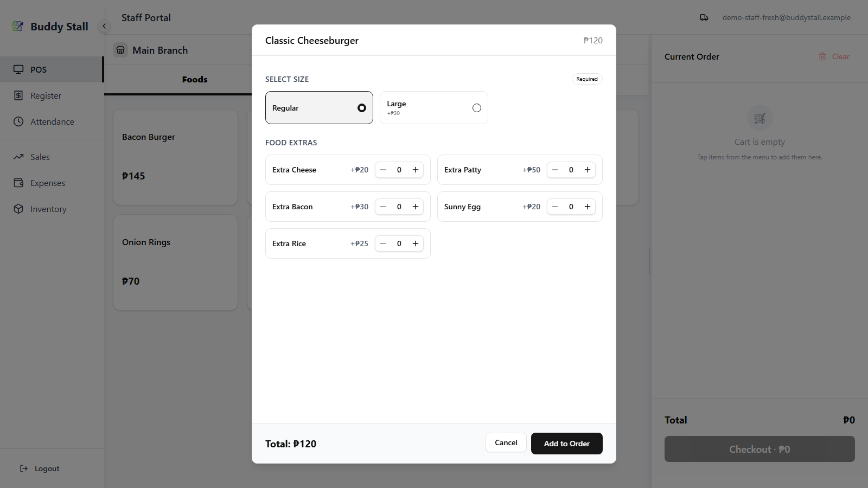Image resolution: width=868 pixels, height=488 pixels.
Task: Click the Attendance clock icon
Action: coord(18,121)
